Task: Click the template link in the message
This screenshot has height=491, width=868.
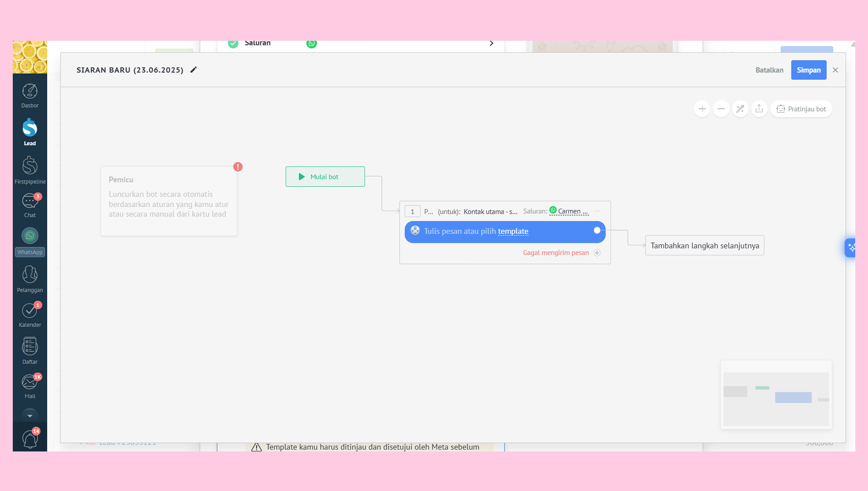Action: point(513,231)
